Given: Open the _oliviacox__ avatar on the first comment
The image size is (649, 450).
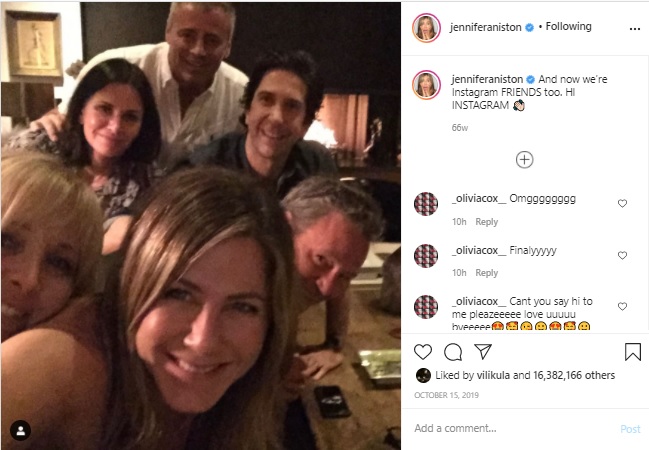Looking at the screenshot, I should (x=426, y=204).
